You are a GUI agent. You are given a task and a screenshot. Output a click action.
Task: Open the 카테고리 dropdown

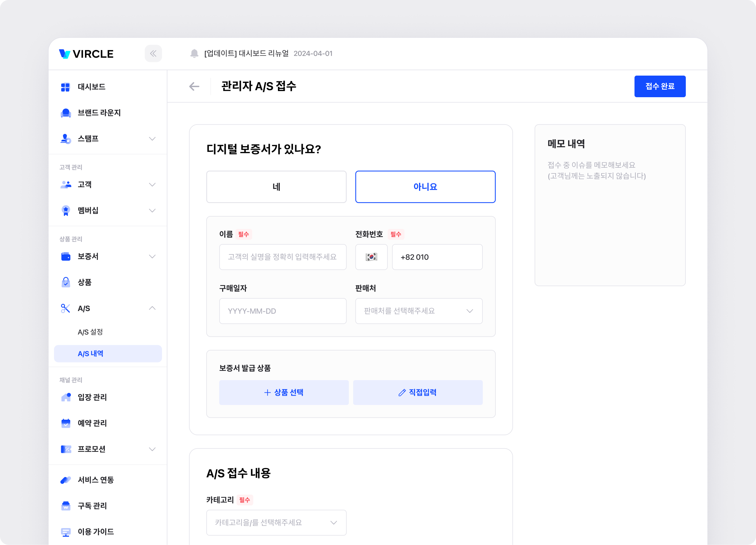276,523
